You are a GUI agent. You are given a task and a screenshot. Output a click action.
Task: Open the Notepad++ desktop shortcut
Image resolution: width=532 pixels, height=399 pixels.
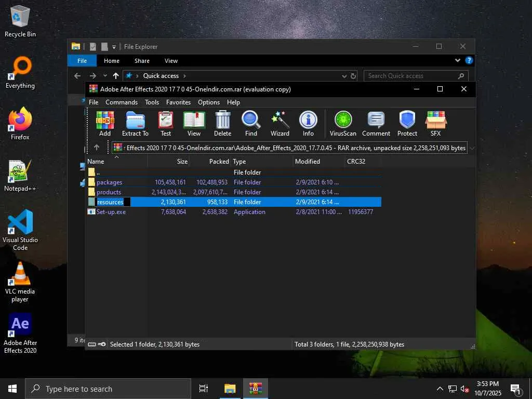pos(20,176)
